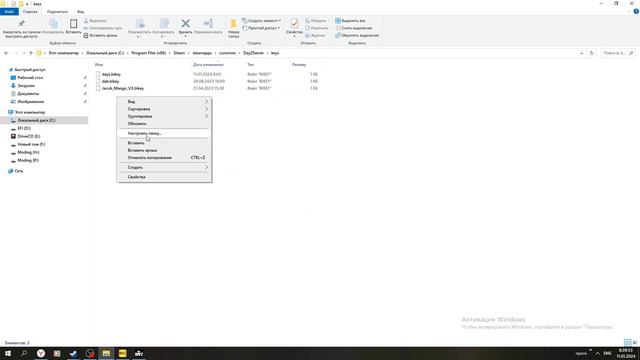Switch to the View ribbon tab

point(80,12)
